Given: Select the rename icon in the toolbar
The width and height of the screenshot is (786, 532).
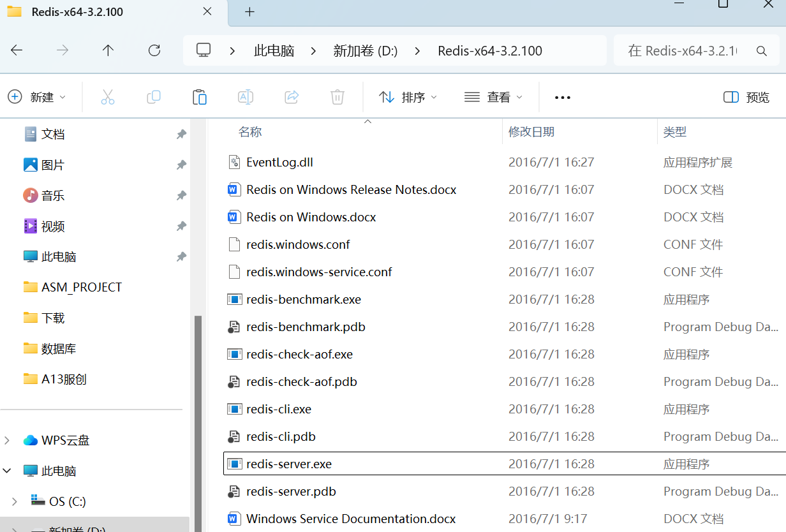Looking at the screenshot, I should [246, 97].
